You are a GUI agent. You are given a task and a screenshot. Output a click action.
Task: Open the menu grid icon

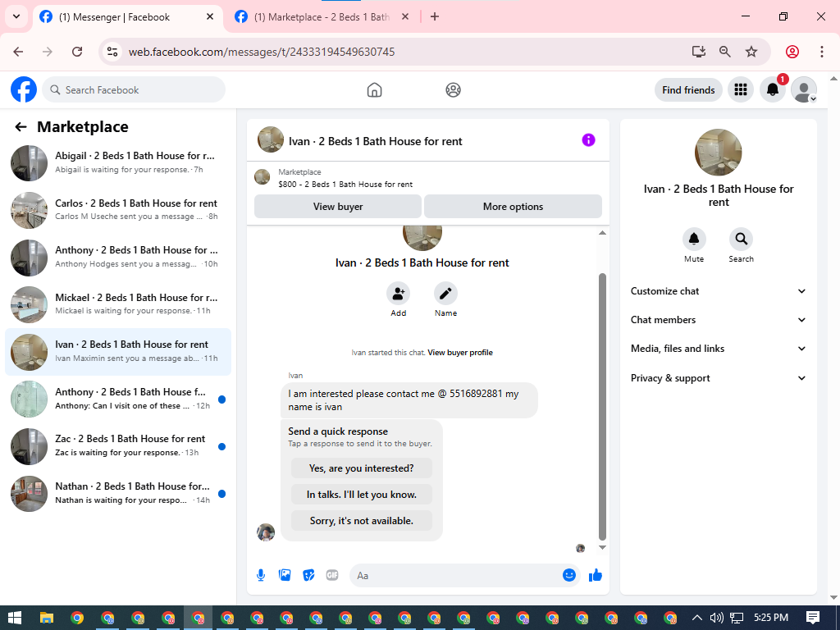(x=741, y=89)
